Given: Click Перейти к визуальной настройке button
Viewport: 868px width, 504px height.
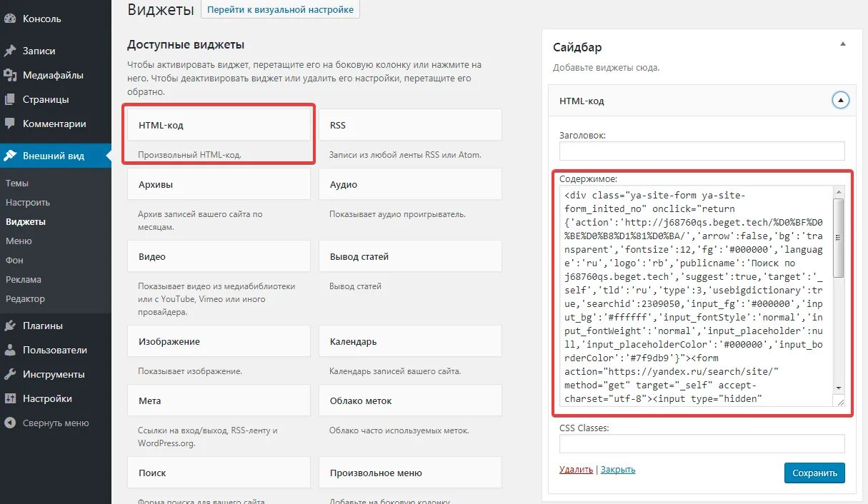Looking at the screenshot, I should click(280, 10).
